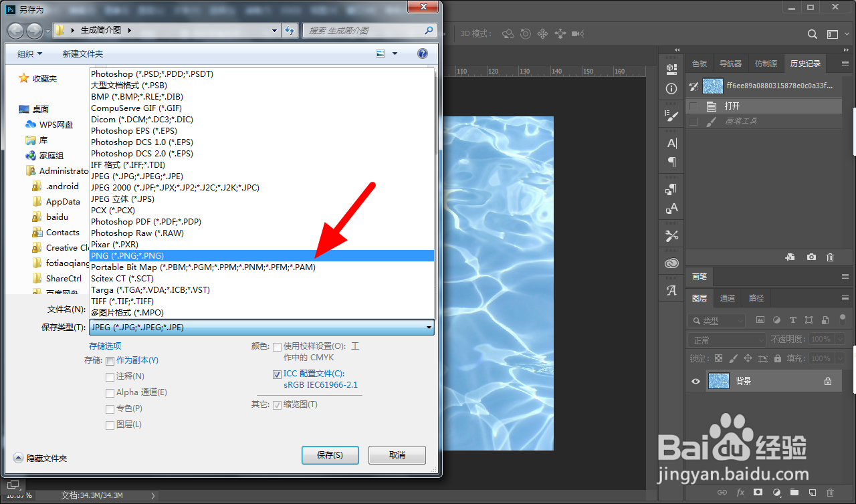856x504 pixels.
Task: Open the 3D panel icon in dock
Action: (671, 69)
